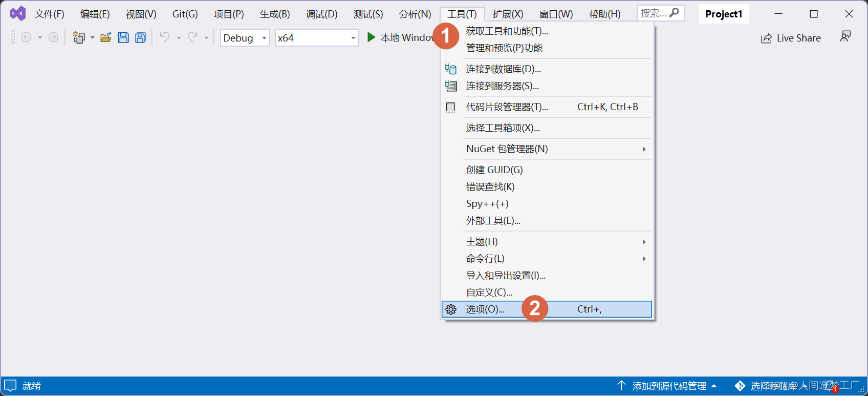The height and width of the screenshot is (396, 868).
Task: Open the Git(G) menu
Action: pos(185,14)
